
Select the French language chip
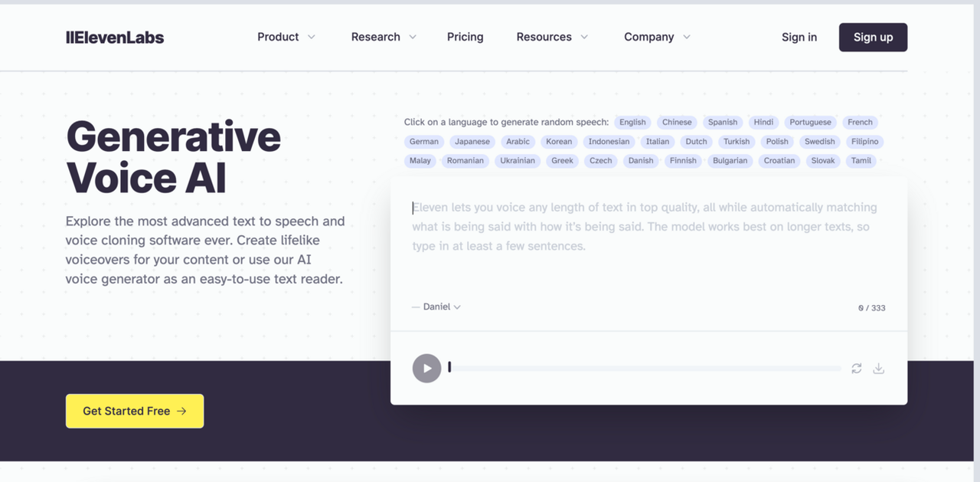pyautogui.click(x=860, y=122)
